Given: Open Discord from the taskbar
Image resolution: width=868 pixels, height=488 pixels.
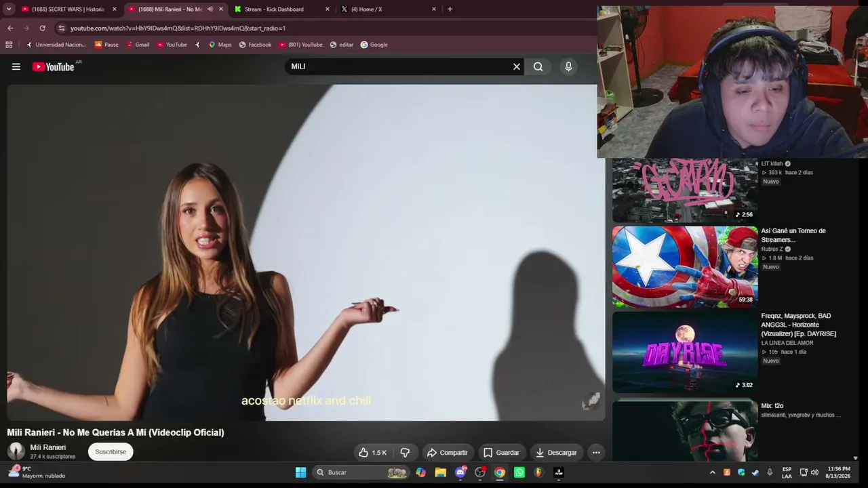Looking at the screenshot, I should (x=460, y=472).
